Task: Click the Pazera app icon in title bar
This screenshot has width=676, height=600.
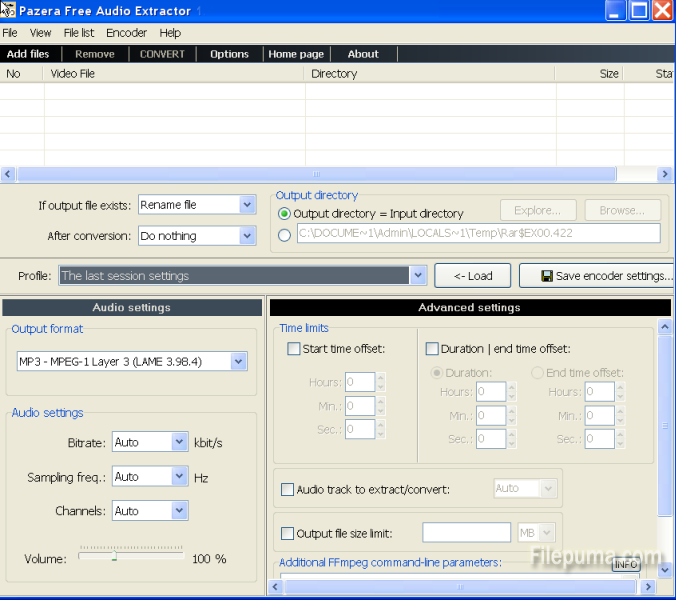Action: click(x=7, y=11)
